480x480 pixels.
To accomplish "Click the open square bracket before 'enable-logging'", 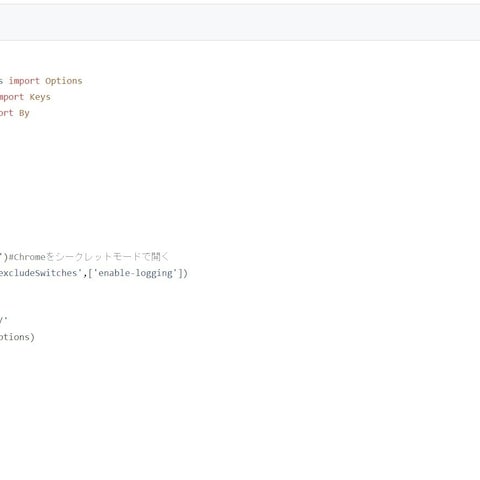I will coord(90,273).
